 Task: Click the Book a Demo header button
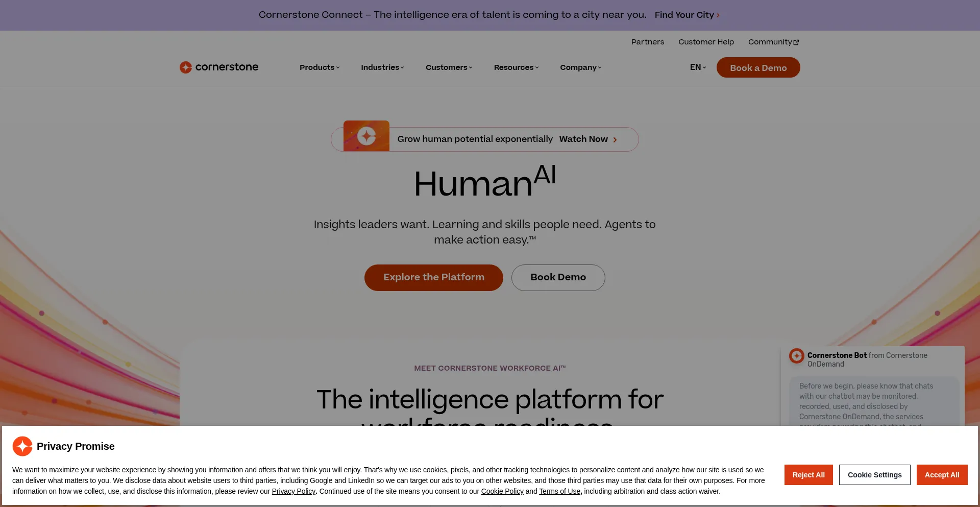tap(758, 67)
